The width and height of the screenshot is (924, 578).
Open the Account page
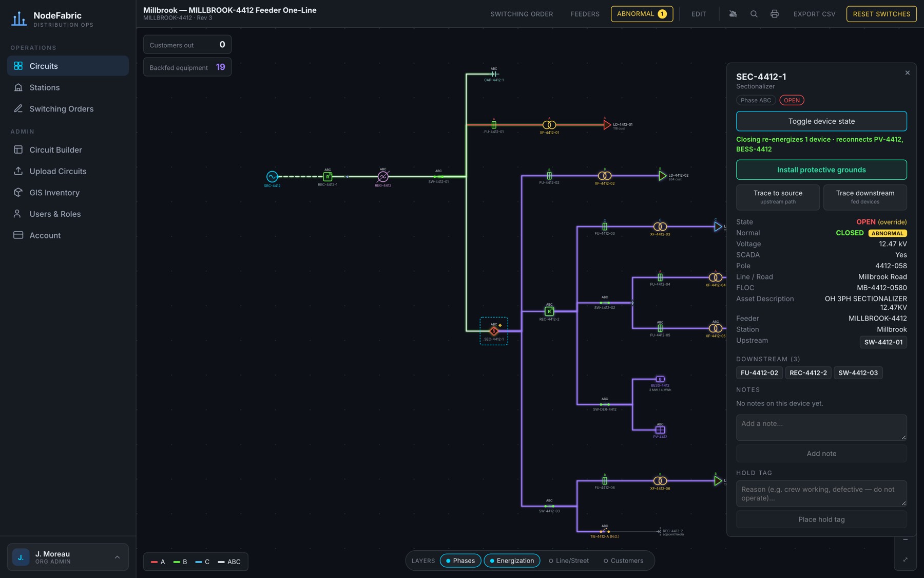point(68,235)
